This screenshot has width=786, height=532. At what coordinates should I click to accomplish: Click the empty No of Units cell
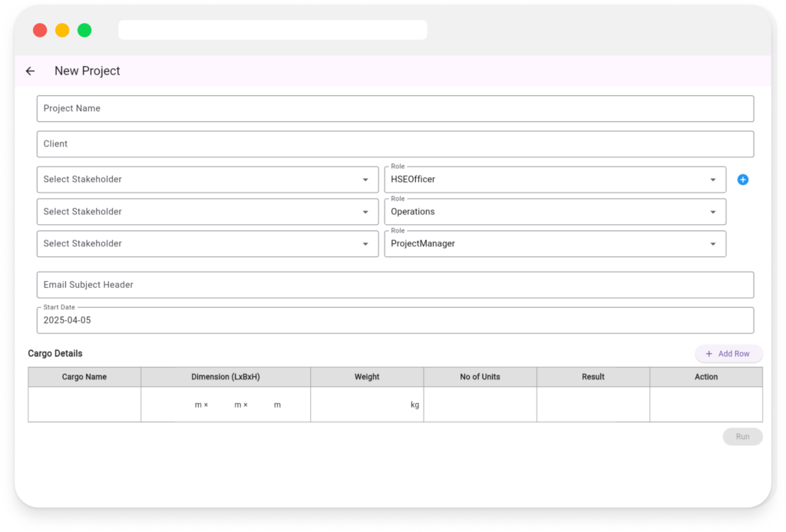480,405
